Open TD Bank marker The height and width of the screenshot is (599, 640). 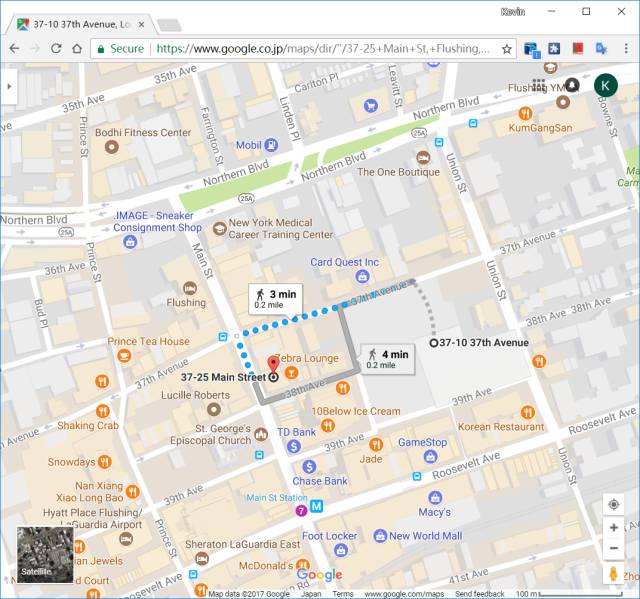293,446
